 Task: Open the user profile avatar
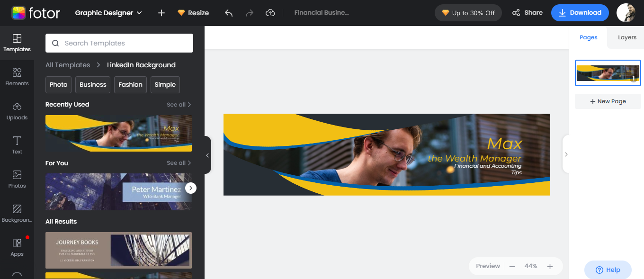point(626,13)
